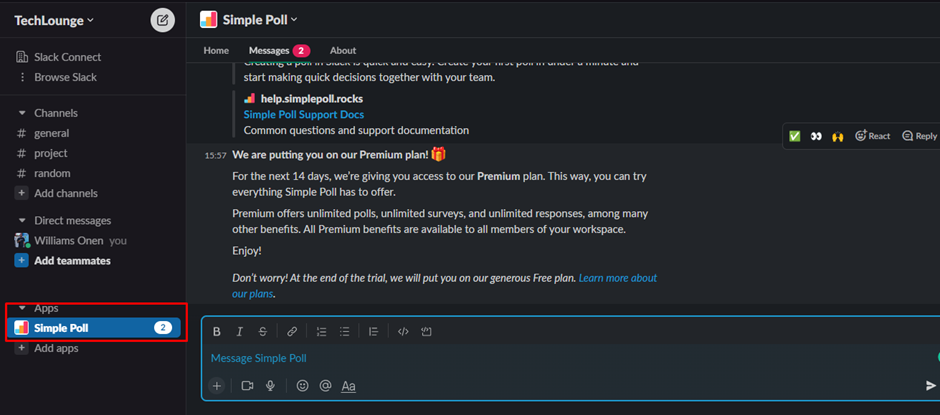
Task: Click help.simplepoll.rocks site name
Action: click(x=312, y=98)
